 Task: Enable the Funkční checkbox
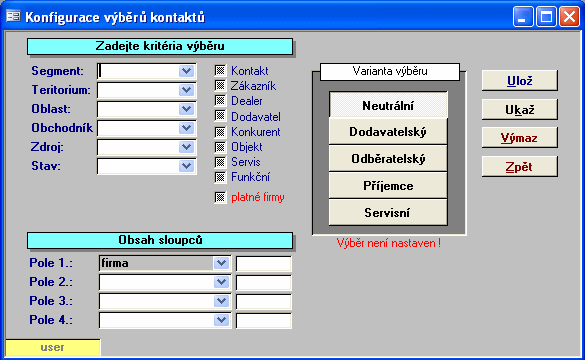point(220,177)
